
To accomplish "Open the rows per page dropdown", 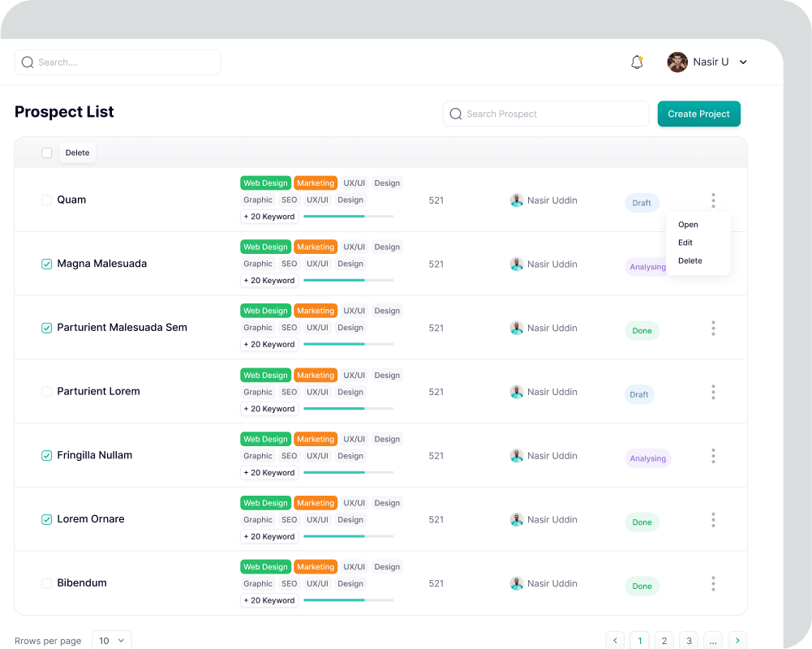I will point(112,640).
